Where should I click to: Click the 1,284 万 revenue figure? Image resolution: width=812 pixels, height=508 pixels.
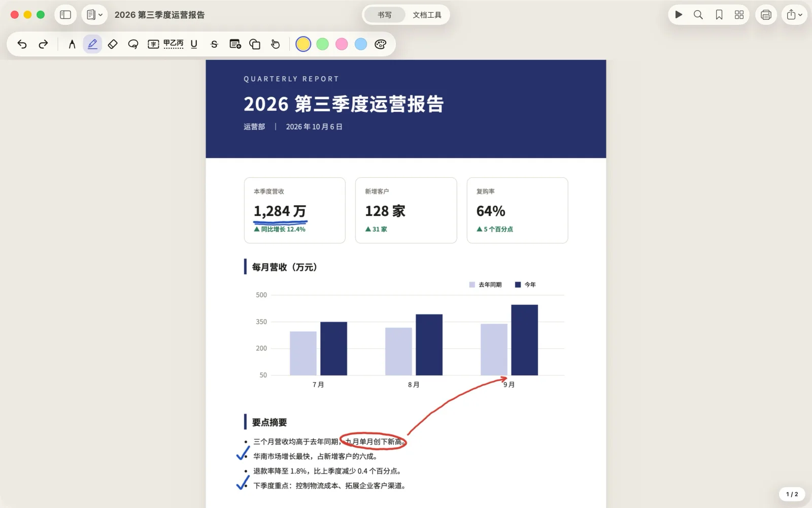tap(280, 211)
